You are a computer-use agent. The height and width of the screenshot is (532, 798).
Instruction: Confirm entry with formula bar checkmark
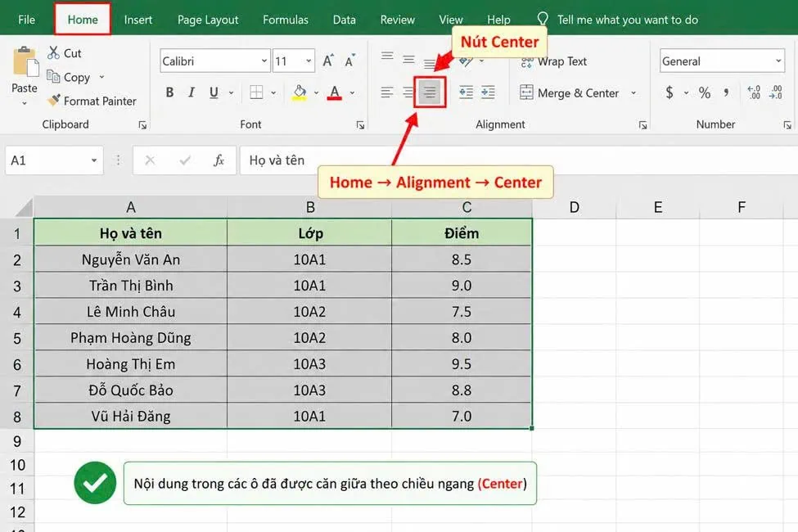185,160
